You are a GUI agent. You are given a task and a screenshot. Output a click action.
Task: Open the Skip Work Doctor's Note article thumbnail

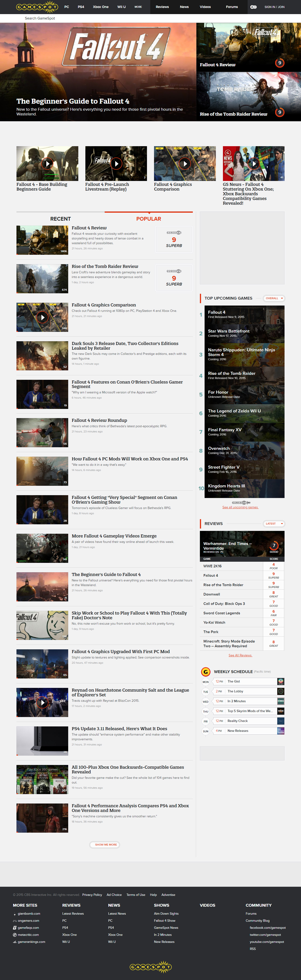click(42, 625)
